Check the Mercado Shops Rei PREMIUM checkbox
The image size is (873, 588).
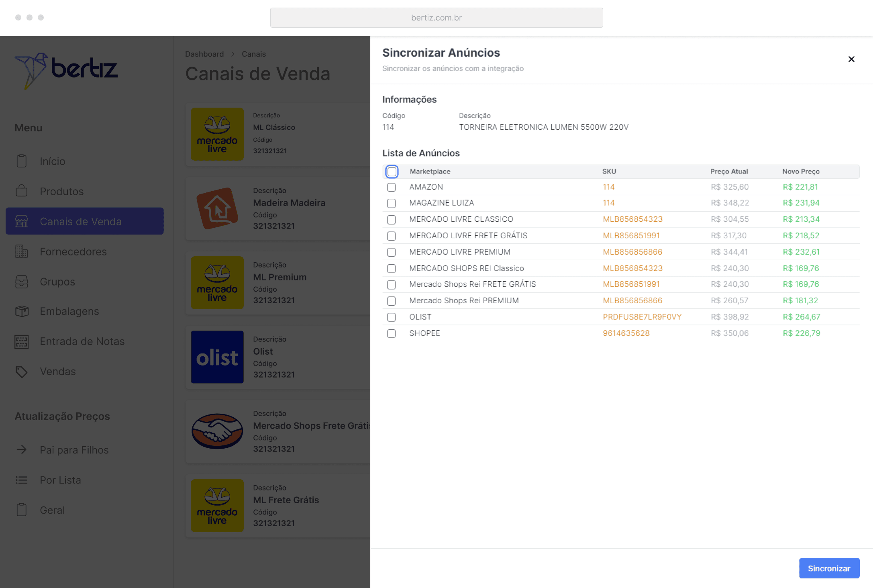(x=392, y=301)
